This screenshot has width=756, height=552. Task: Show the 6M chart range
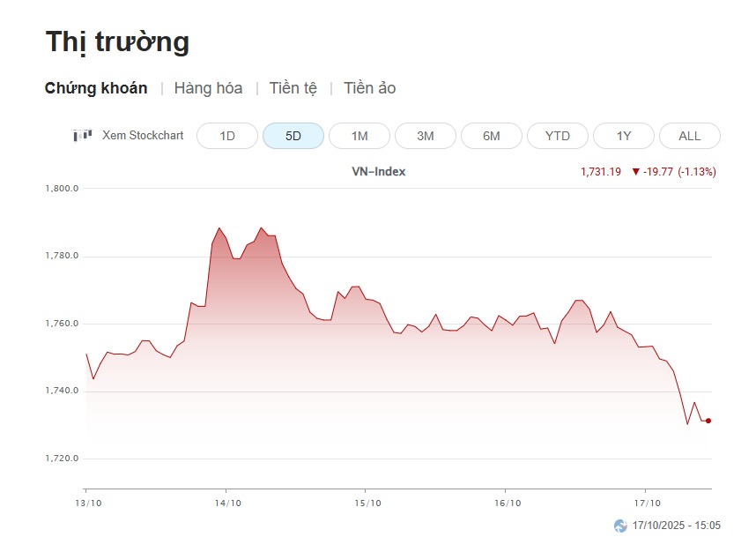(492, 136)
